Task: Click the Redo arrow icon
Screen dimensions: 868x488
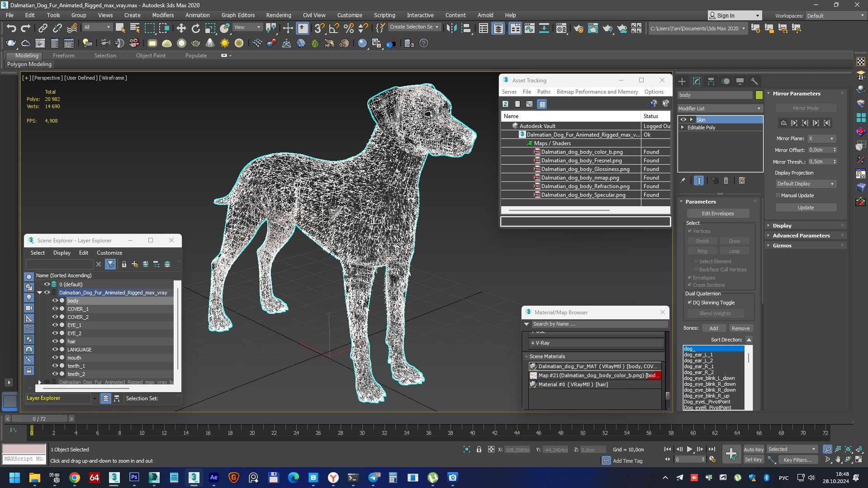Action: [26, 28]
